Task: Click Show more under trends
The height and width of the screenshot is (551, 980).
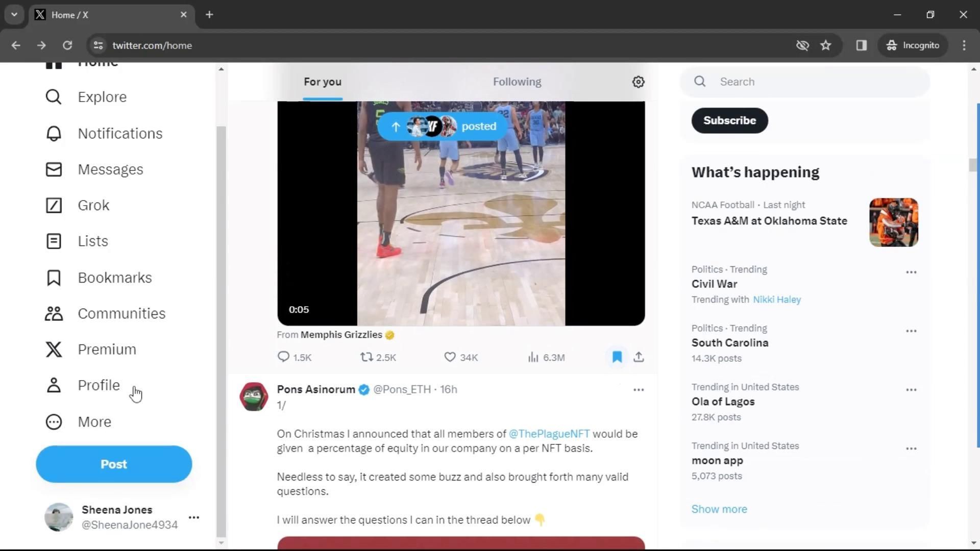Action: coord(719,509)
